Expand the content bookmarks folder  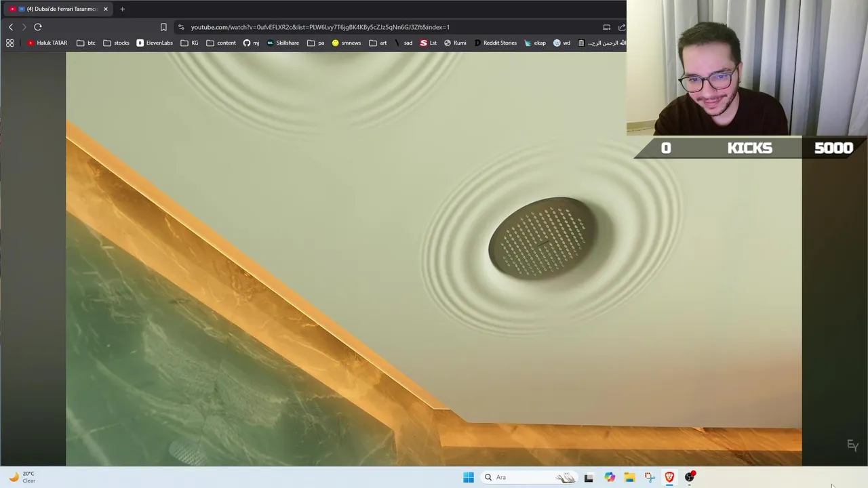click(221, 43)
